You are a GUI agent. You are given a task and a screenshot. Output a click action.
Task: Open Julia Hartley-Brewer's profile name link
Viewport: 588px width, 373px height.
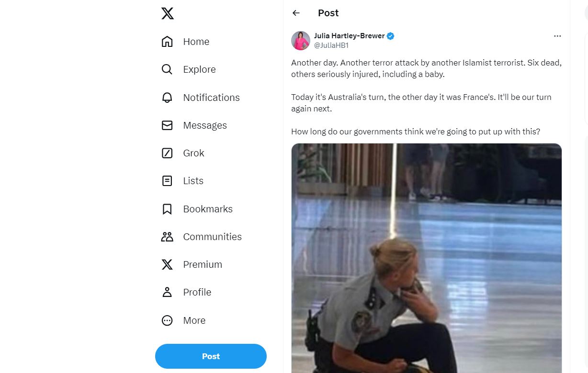[349, 36]
